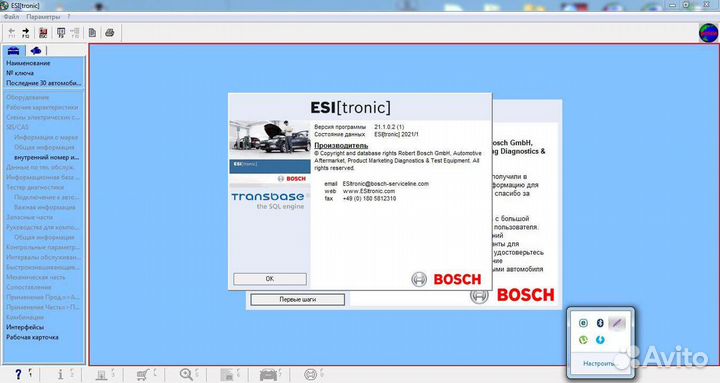
Task: Select № ключа in the side panel
Action: (20, 73)
